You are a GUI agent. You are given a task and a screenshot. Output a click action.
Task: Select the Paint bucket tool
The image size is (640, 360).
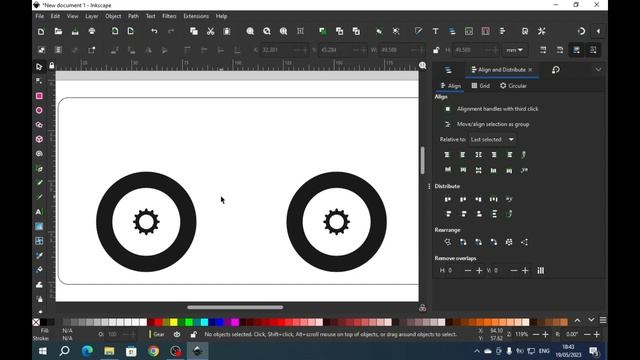[x=39, y=270]
